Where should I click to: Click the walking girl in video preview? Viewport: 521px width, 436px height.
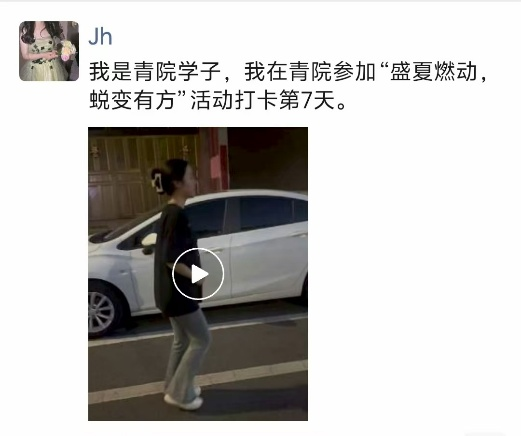coord(182,283)
